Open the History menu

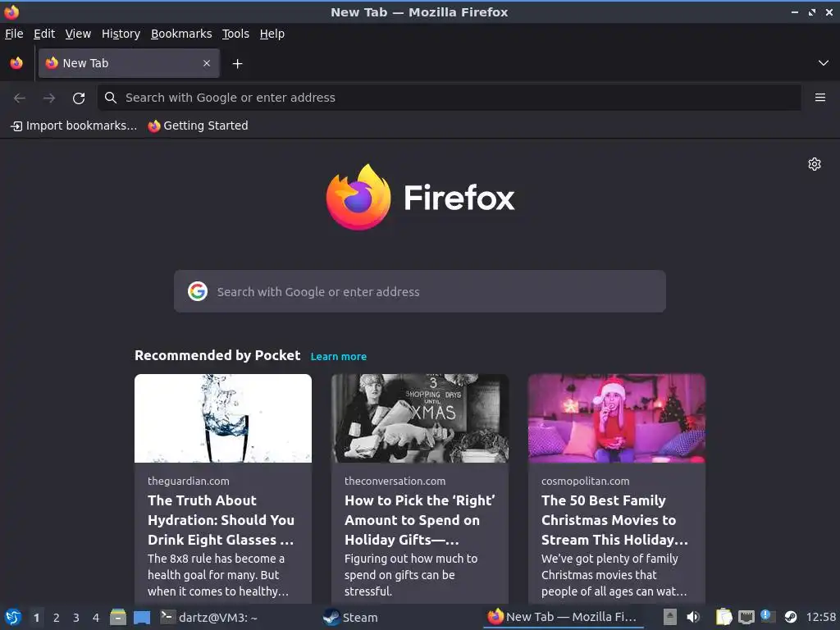coord(121,34)
